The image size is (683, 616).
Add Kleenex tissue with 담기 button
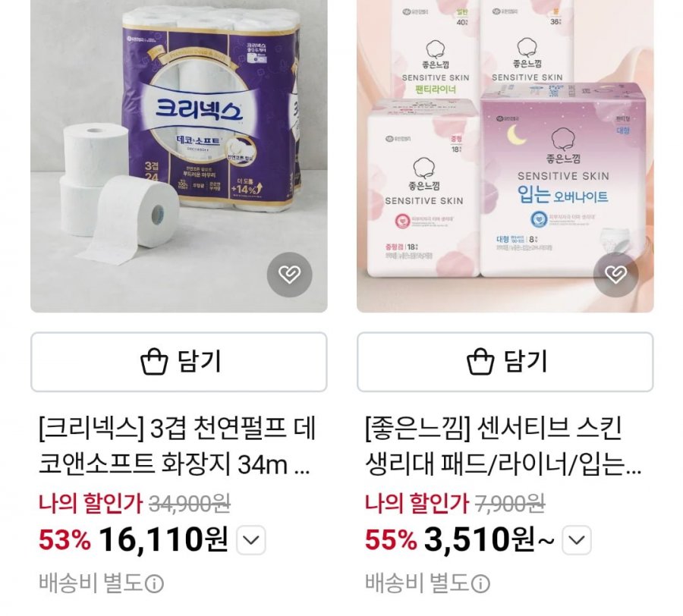click(179, 362)
